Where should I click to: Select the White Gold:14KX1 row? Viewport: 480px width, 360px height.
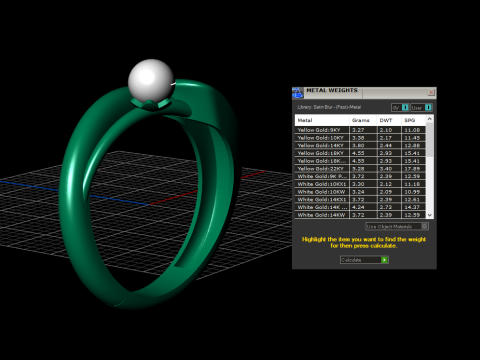coord(360,199)
